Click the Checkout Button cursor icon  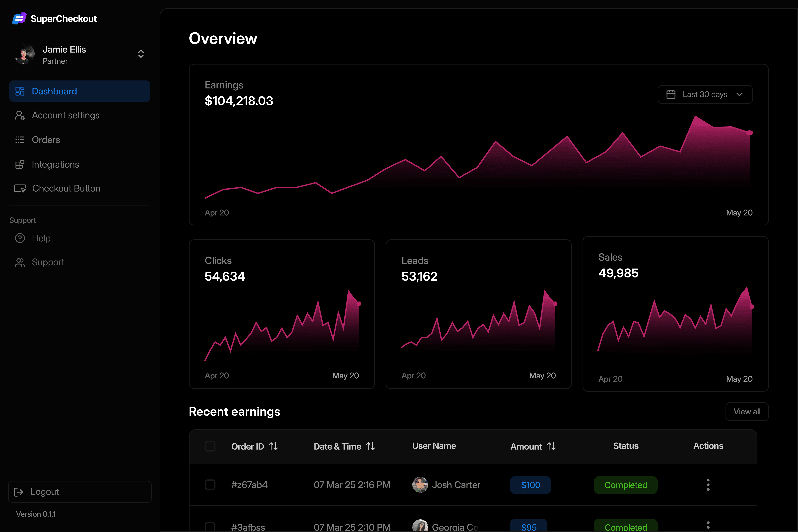[20, 188]
